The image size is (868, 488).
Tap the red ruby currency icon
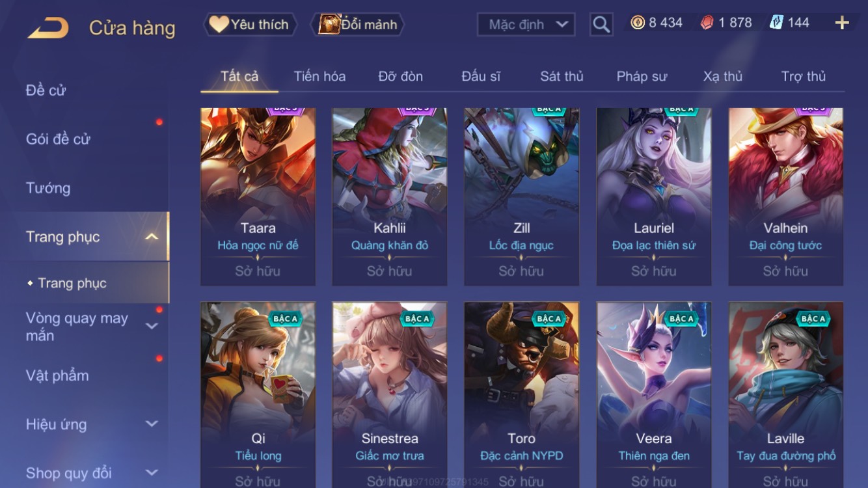tap(707, 23)
